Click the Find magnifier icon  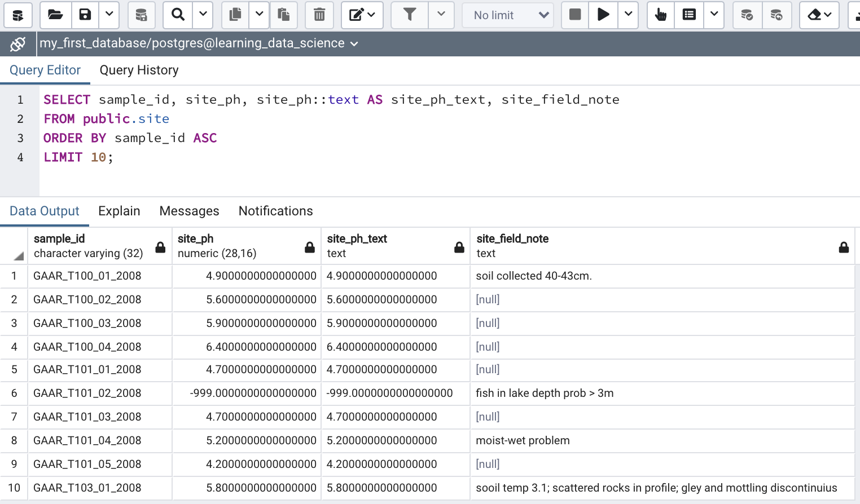[178, 15]
